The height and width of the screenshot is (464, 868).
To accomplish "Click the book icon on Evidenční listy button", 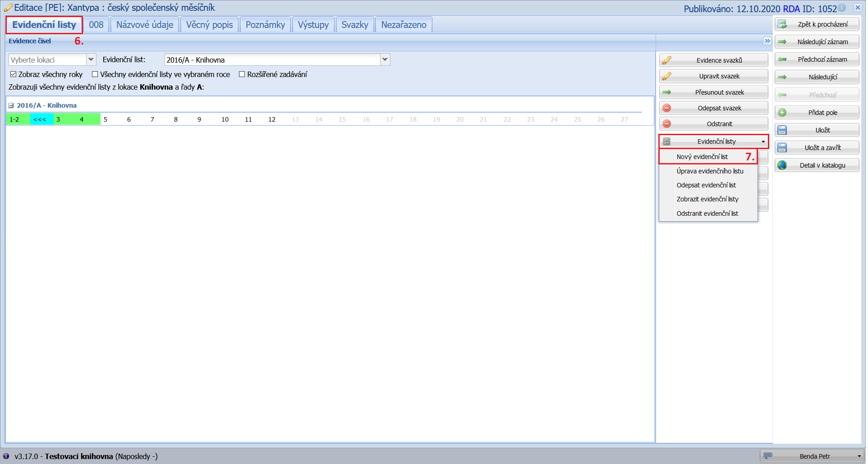I will pyautogui.click(x=667, y=141).
